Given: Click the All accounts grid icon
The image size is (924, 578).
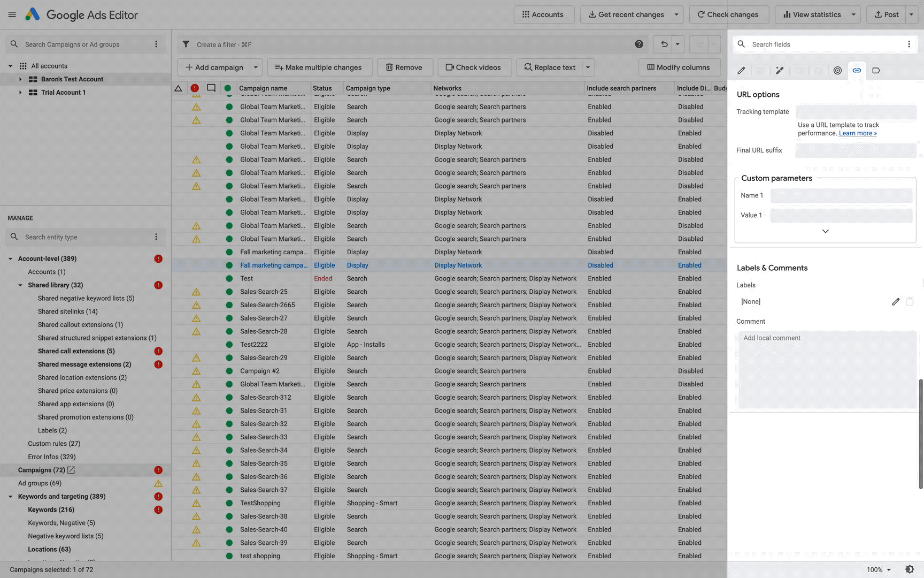Looking at the screenshot, I should [x=23, y=66].
